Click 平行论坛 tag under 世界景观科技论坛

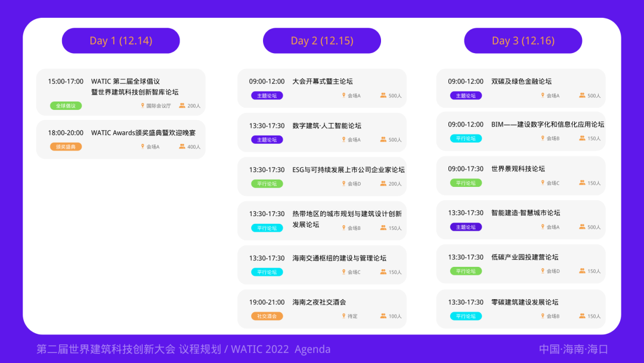[x=466, y=183]
